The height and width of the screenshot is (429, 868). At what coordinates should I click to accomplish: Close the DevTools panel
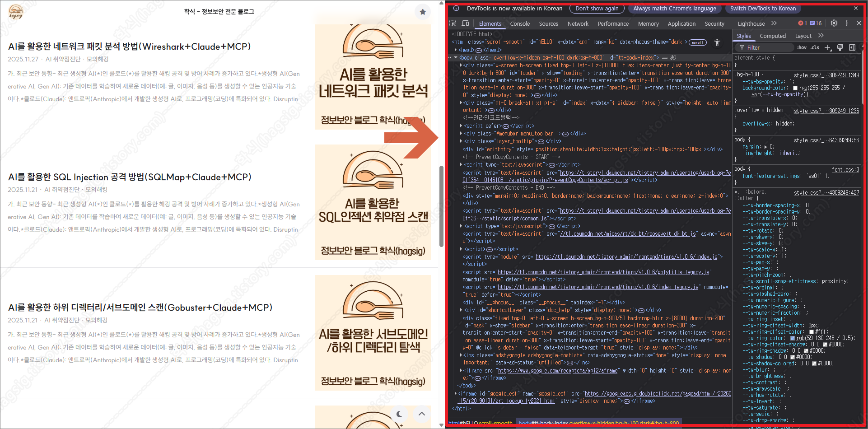859,23
